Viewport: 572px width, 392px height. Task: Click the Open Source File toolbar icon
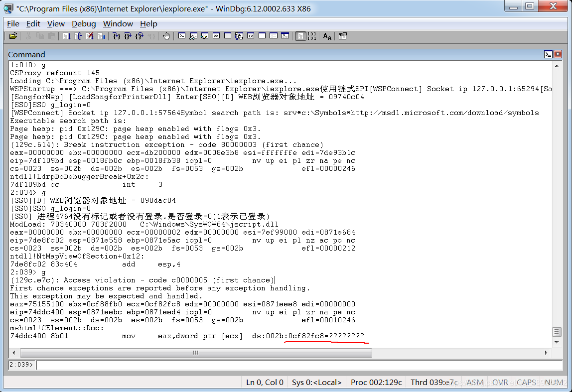point(13,36)
